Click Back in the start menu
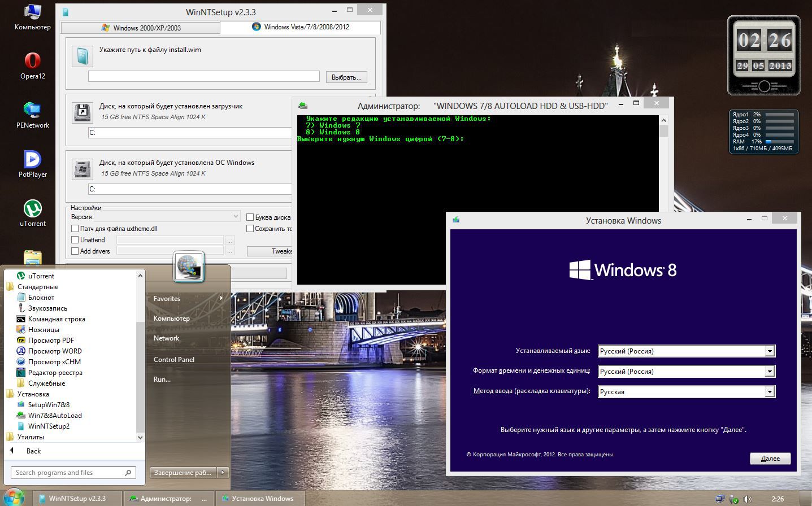 click(x=33, y=451)
